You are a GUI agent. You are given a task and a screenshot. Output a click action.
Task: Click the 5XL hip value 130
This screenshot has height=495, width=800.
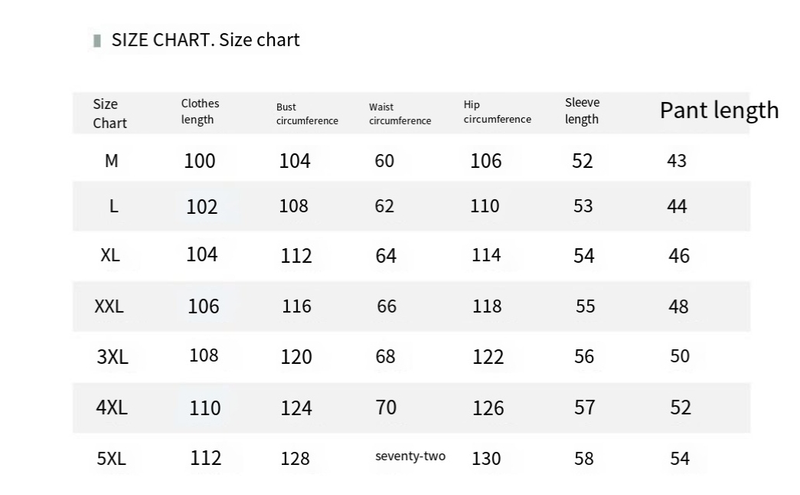point(486,458)
